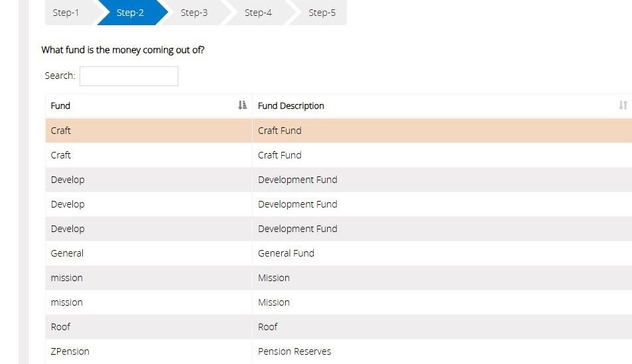This screenshot has width=632, height=364.
Task: Click the Fund Description header text
Action: [x=291, y=105]
